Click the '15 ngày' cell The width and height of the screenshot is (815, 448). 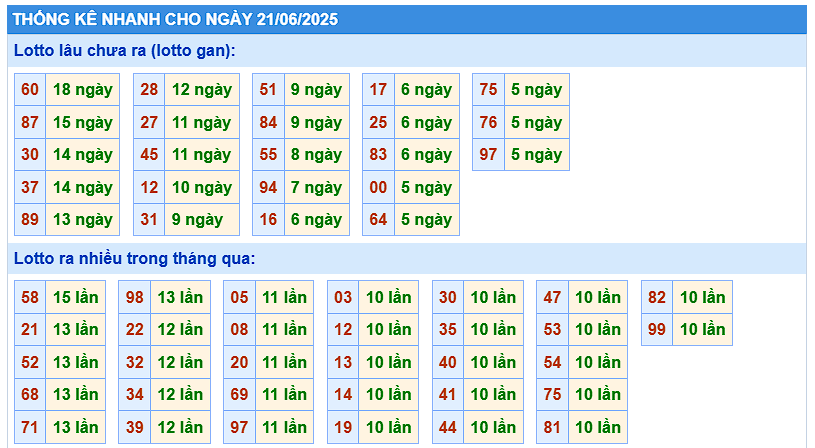coord(83,122)
